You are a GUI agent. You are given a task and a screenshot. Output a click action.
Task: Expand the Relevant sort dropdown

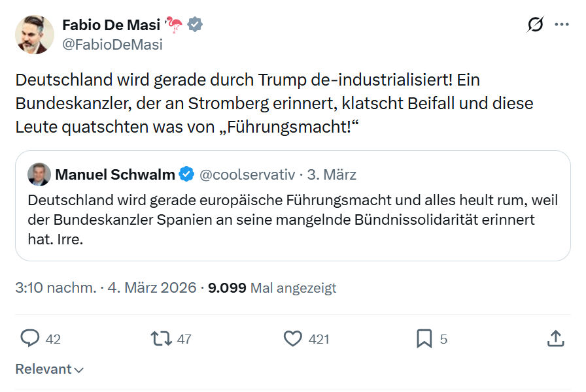click(49, 369)
